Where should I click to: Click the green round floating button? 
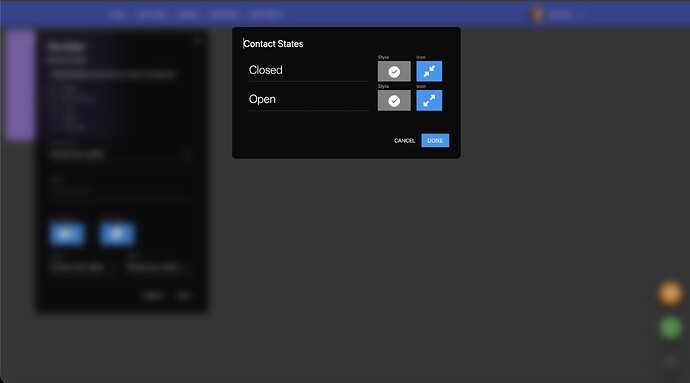pos(670,328)
